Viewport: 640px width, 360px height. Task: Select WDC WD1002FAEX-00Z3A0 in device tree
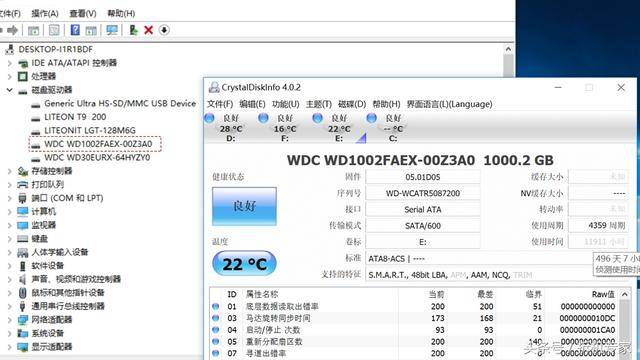point(98,144)
